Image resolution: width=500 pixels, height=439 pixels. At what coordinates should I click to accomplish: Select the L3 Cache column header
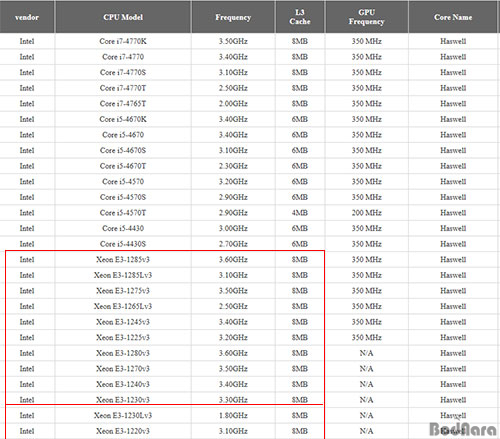(x=300, y=17)
